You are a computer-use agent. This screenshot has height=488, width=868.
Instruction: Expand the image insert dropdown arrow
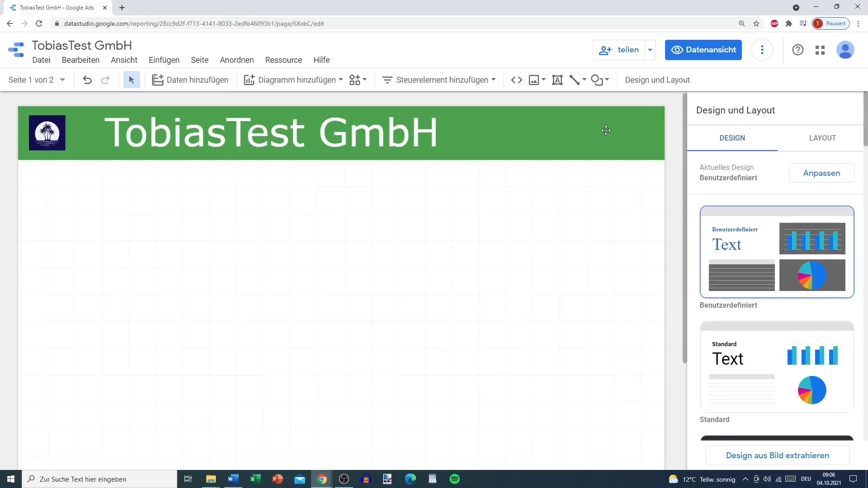[x=543, y=80]
